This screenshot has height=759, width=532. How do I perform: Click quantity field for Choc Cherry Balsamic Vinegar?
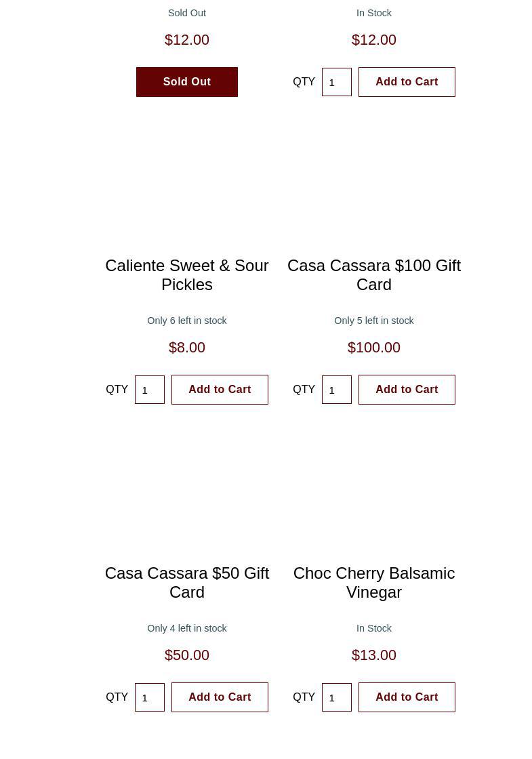(336, 697)
